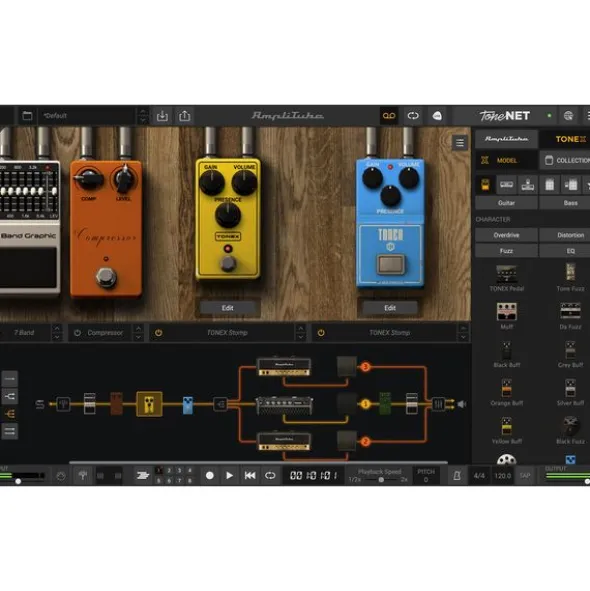This screenshot has height=591, width=590.
Task: Filter character by EQ
Action: tap(565, 251)
